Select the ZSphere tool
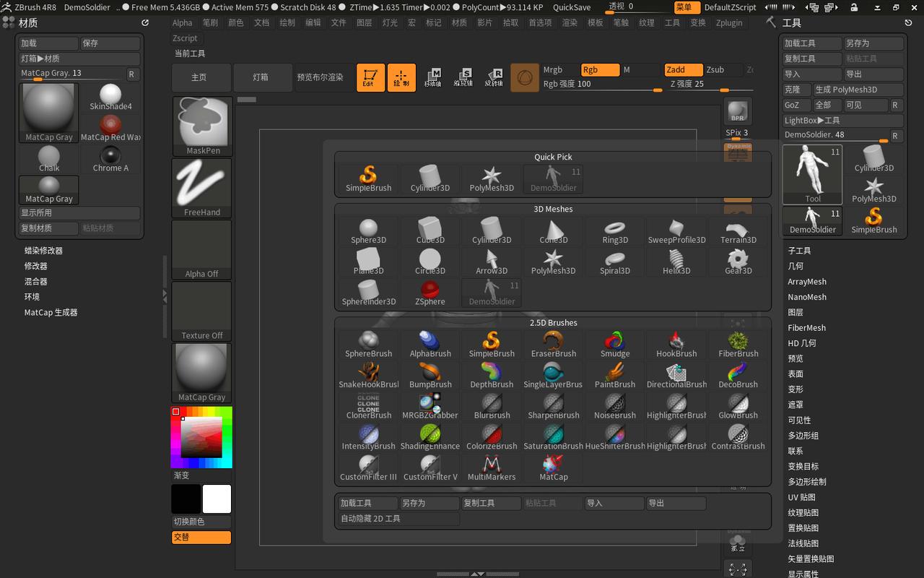Viewport: 924px width, 578px height. click(430, 293)
